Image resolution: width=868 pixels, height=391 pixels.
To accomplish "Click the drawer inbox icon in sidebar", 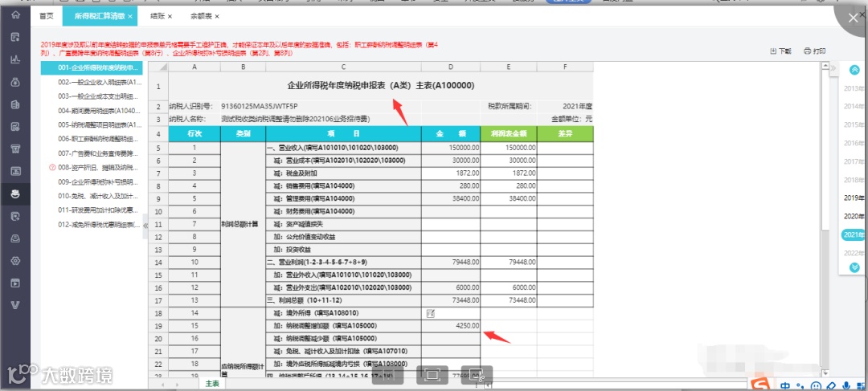I will point(15,238).
